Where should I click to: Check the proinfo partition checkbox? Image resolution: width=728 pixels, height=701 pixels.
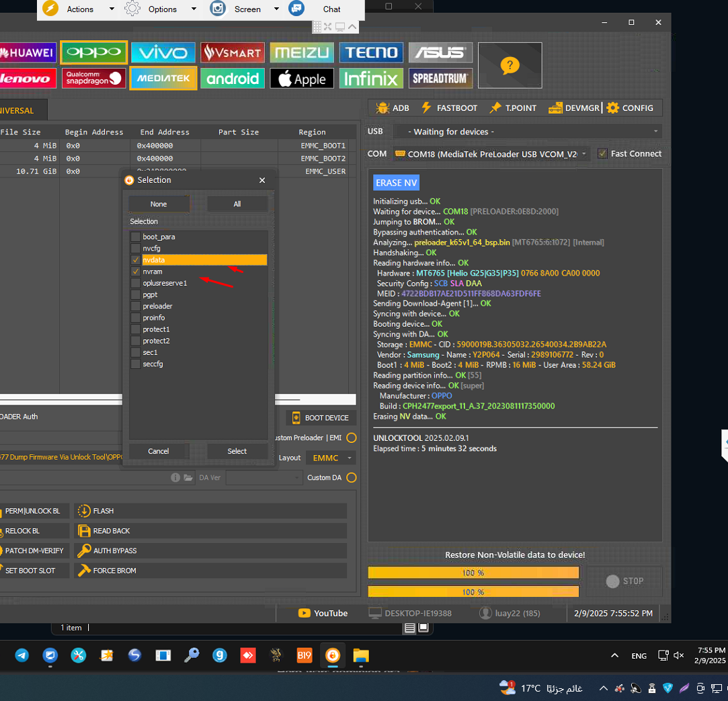point(136,318)
